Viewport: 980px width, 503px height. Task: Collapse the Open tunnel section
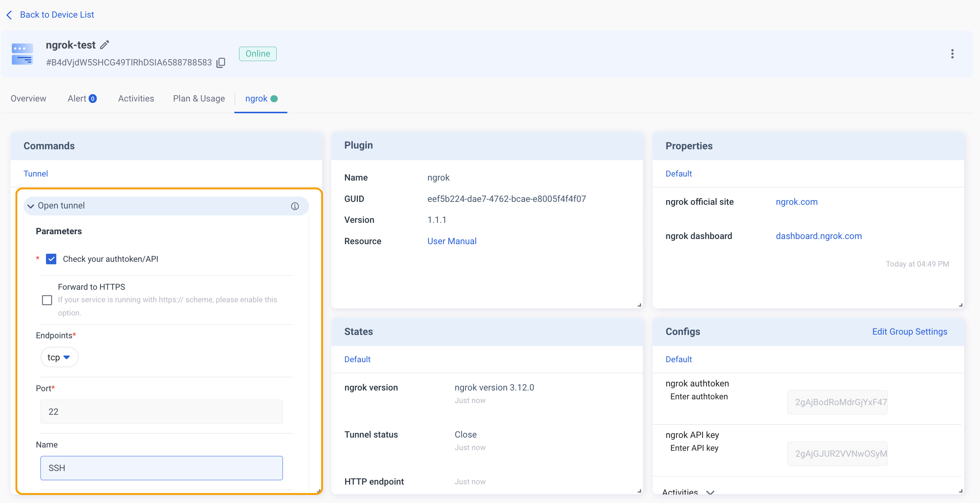31,206
